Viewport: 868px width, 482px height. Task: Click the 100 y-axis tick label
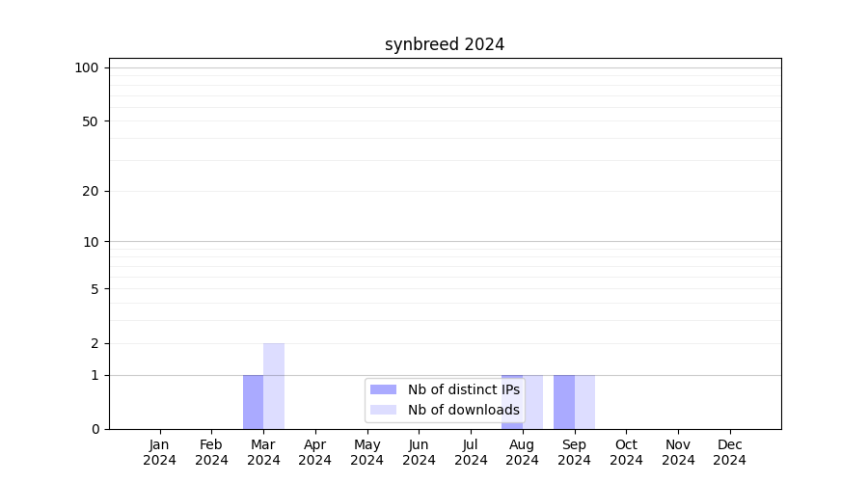87,67
